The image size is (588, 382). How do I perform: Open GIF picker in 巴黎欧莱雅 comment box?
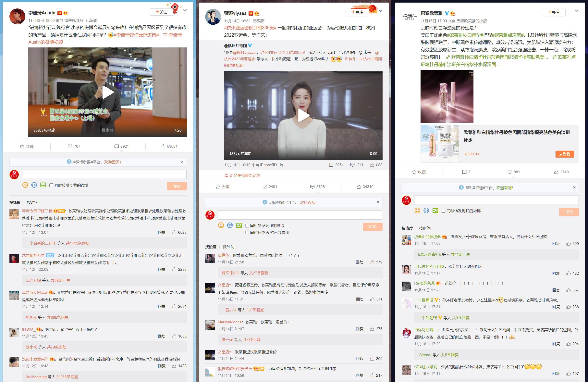(x=426, y=210)
